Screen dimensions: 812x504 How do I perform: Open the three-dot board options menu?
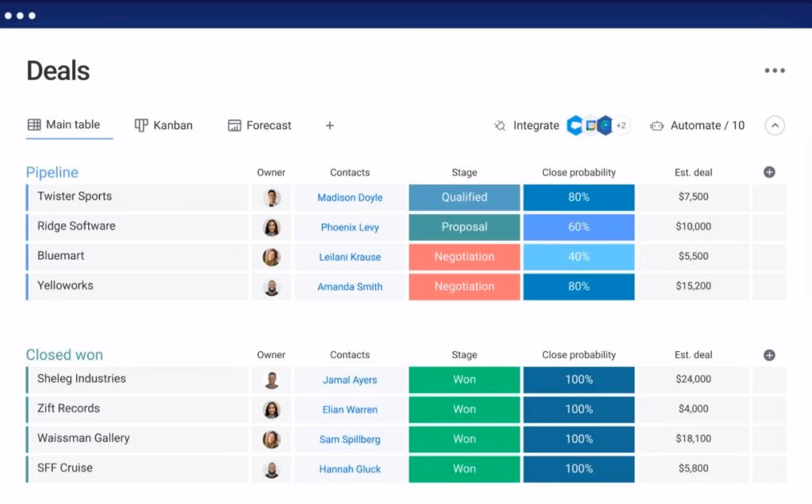pyautogui.click(x=774, y=71)
